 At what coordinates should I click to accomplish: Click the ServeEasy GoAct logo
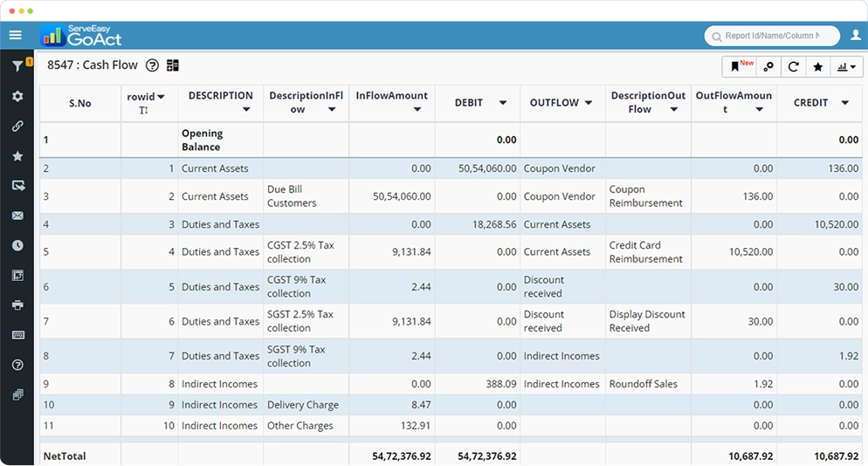(x=81, y=36)
